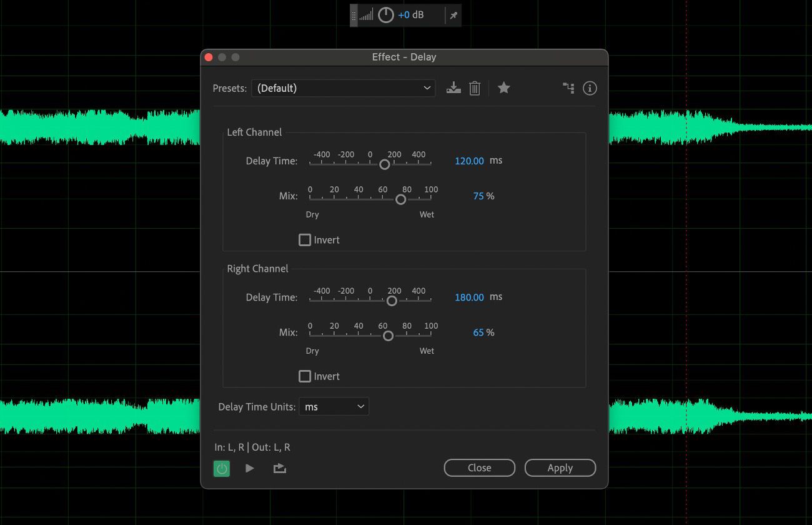Enable Invert for the Right Channel
Screen dimensions: 812x525
[305, 376]
